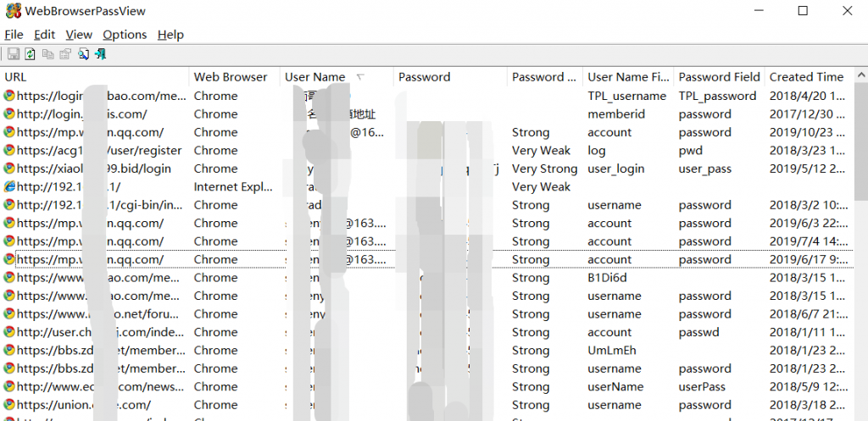
Task: Click the Chrome icon of the 2018/6/7 row
Action: tap(8, 314)
